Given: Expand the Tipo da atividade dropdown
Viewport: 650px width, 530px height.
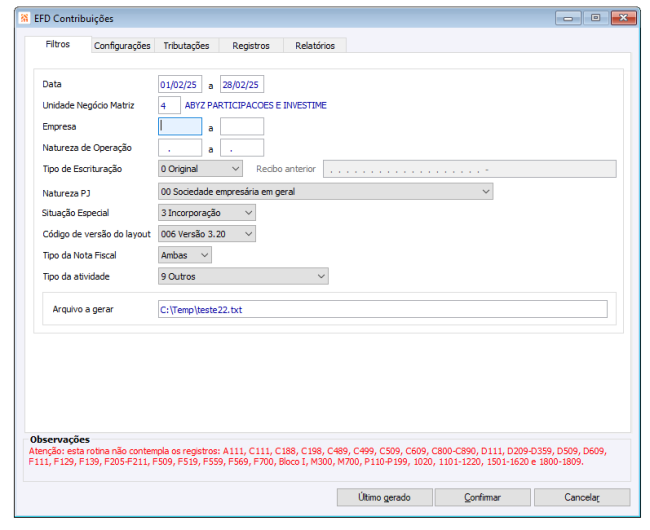Looking at the screenshot, I should 243,276.
